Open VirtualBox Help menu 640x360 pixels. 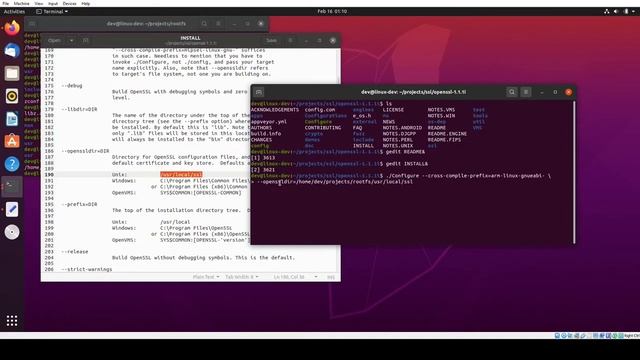coord(86,3)
